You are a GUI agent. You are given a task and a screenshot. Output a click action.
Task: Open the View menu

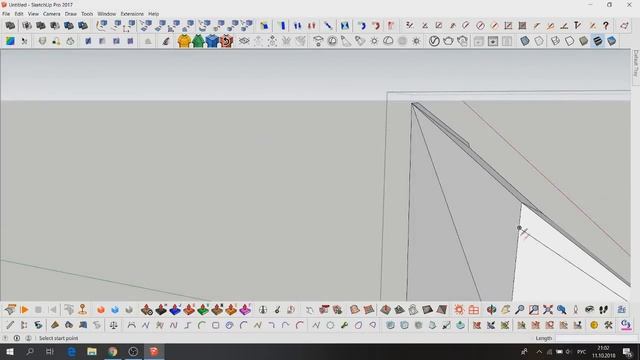click(33, 13)
